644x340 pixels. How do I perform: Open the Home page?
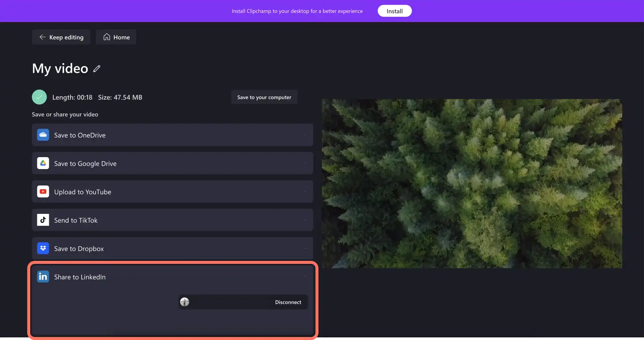(x=116, y=37)
